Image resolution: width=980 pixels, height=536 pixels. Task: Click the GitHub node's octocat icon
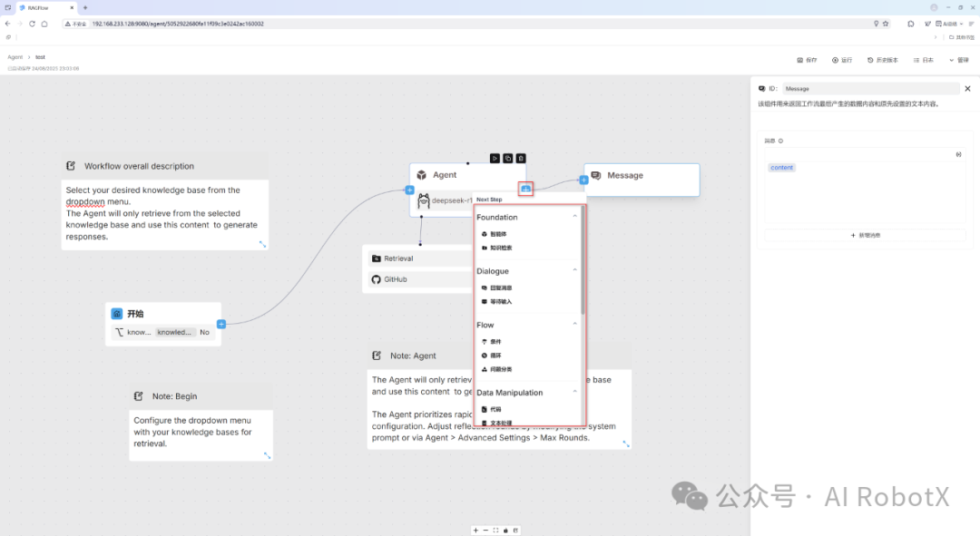[374, 279]
